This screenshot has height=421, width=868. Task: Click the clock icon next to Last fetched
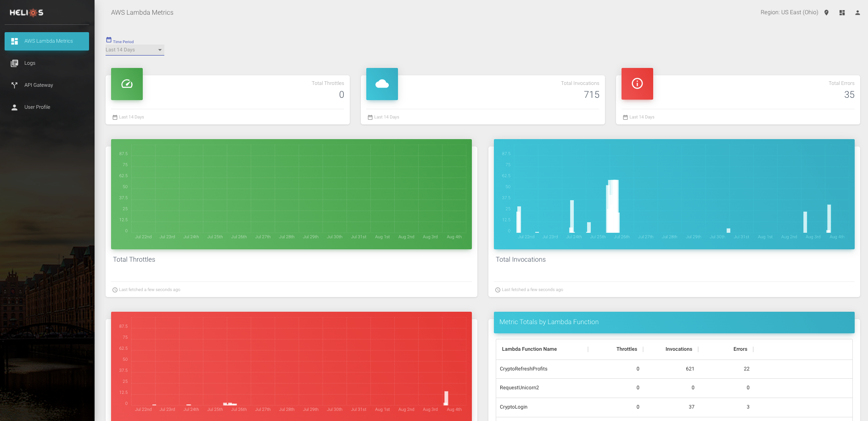tap(114, 290)
